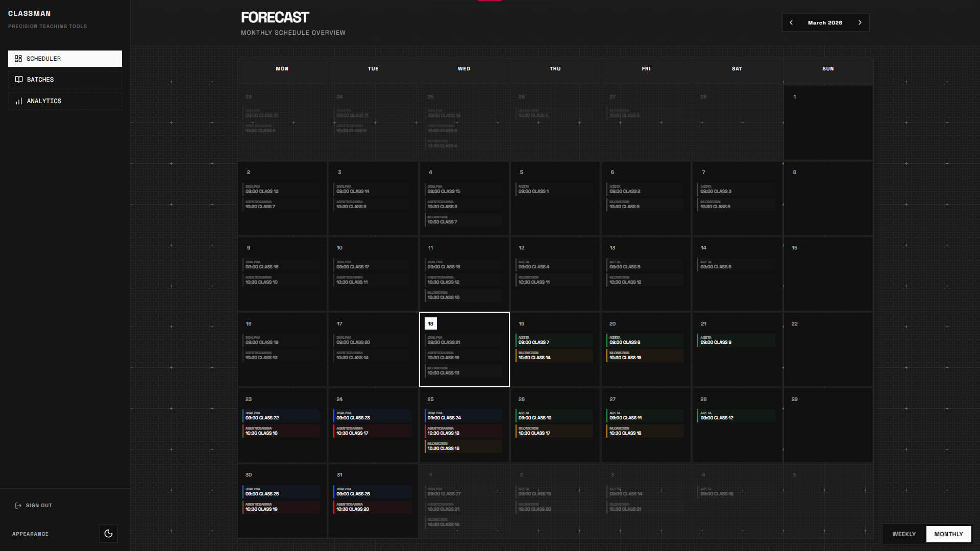Advance to next month with right chevron
Image resolution: width=980 pixels, height=551 pixels.
tap(860, 22)
